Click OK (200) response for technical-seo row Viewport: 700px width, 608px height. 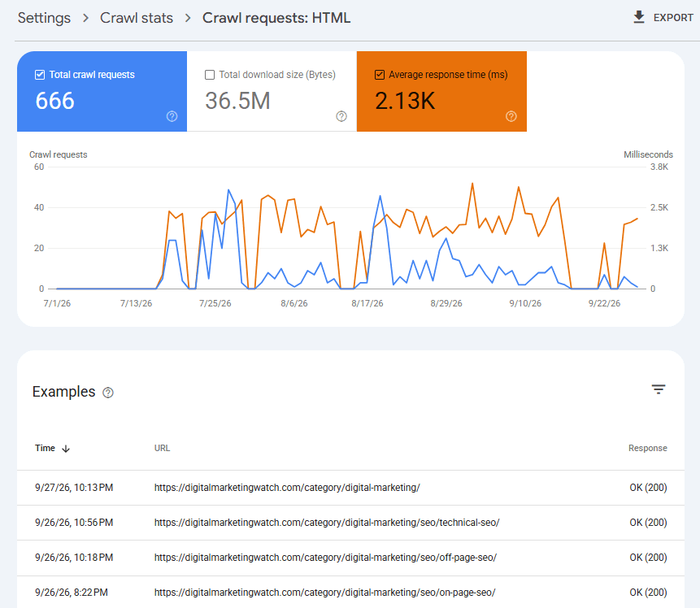648,523
